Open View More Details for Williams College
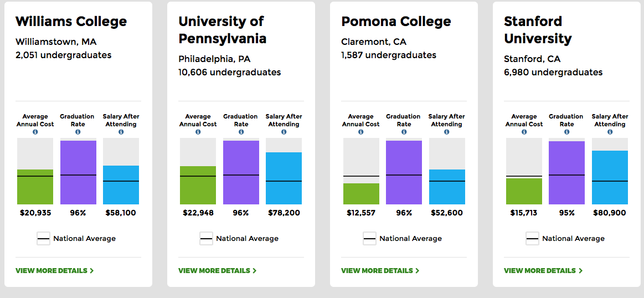The height and width of the screenshot is (298, 644). coord(54,271)
